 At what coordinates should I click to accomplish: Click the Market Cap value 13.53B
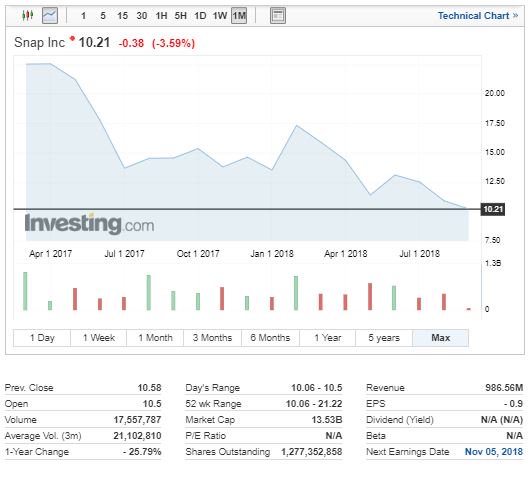pos(327,420)
